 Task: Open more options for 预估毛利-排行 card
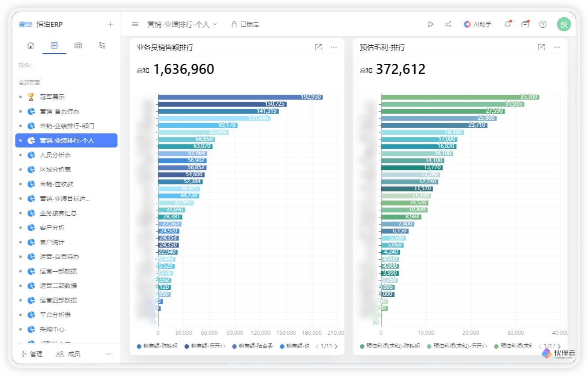pyautogui.click(x=557, y=47)
